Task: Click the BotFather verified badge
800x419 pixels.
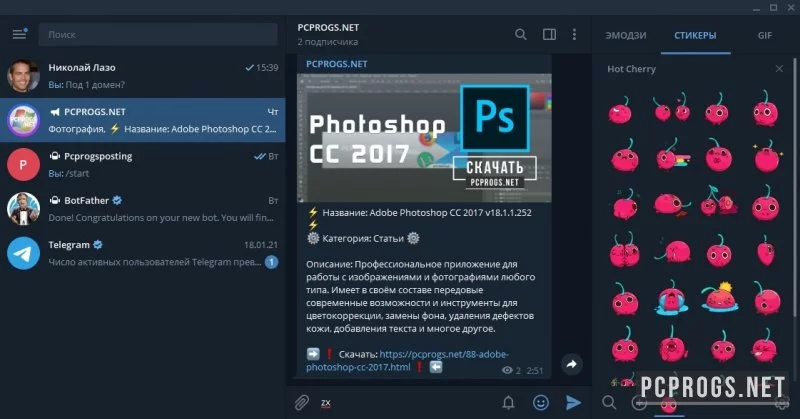Action: (117, 200)
